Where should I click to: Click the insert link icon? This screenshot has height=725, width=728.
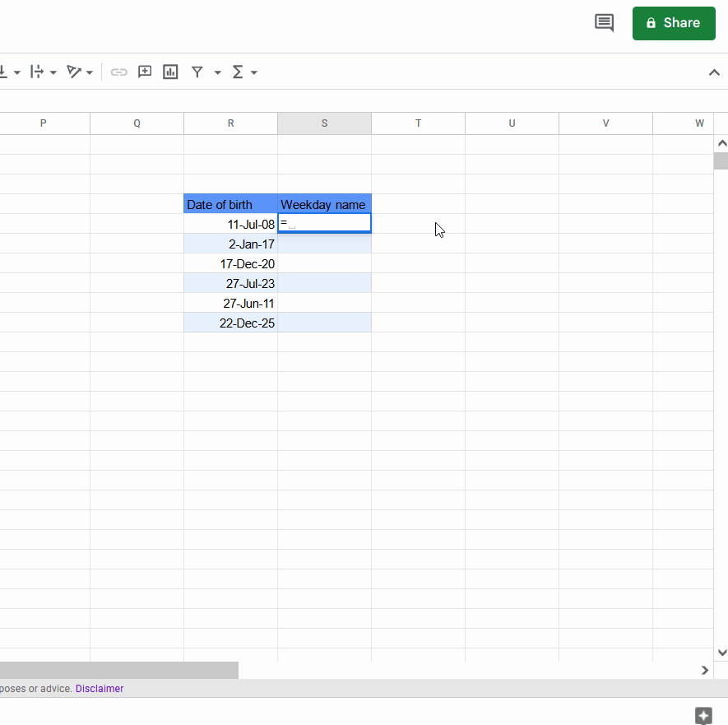point(119,72)
